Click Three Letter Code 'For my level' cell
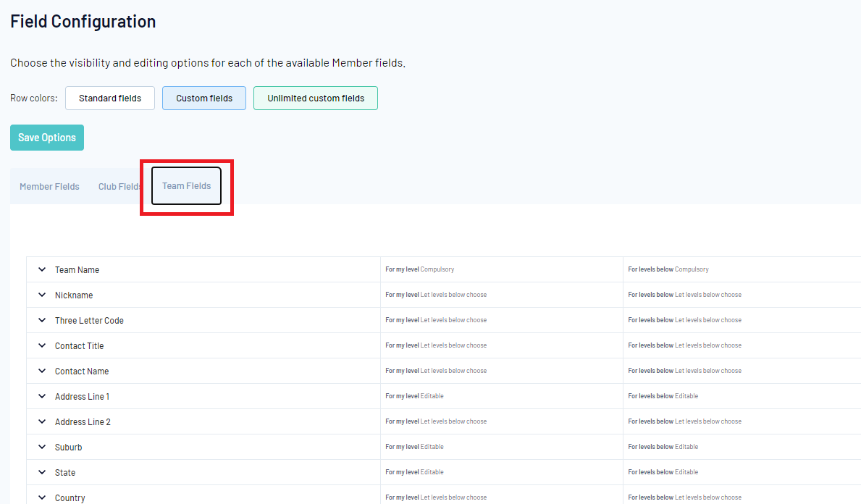Image resolution: width=861 pixels, height=504 pixels. click(x=501, y=320)
